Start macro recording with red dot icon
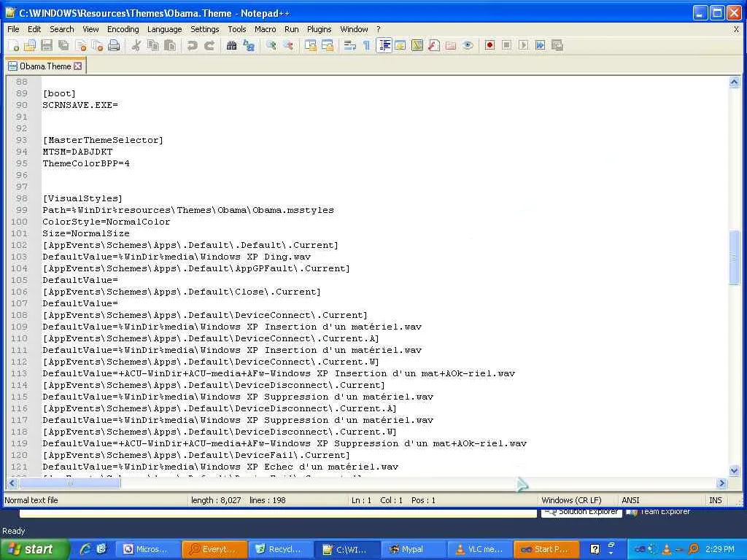Viewport: 747px width, 560px height. tap(489, 45)
